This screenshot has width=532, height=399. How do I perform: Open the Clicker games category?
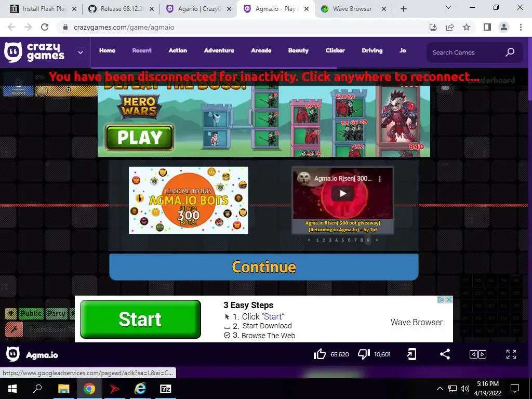335,50
